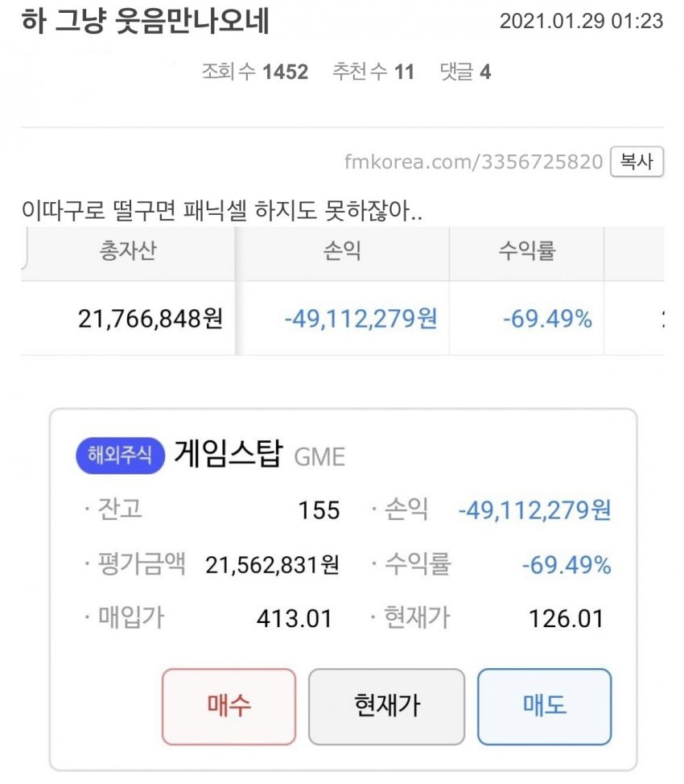684x784 pixels.
Task: Click the 평가금액 value 21,562,831원
Action: pos(272,565)
